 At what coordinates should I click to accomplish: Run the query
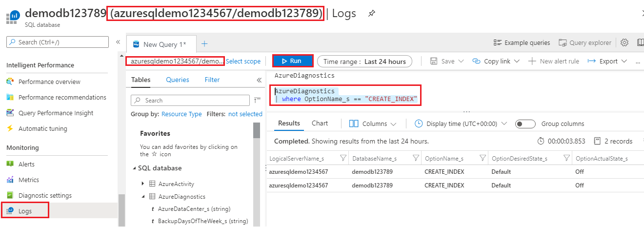click(293, 61)
